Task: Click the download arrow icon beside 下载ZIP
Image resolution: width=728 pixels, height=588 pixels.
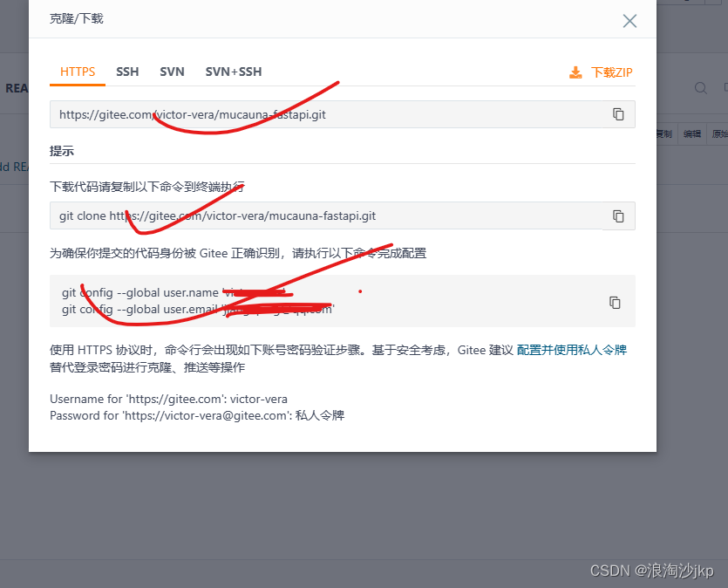Action: (575, 72)
